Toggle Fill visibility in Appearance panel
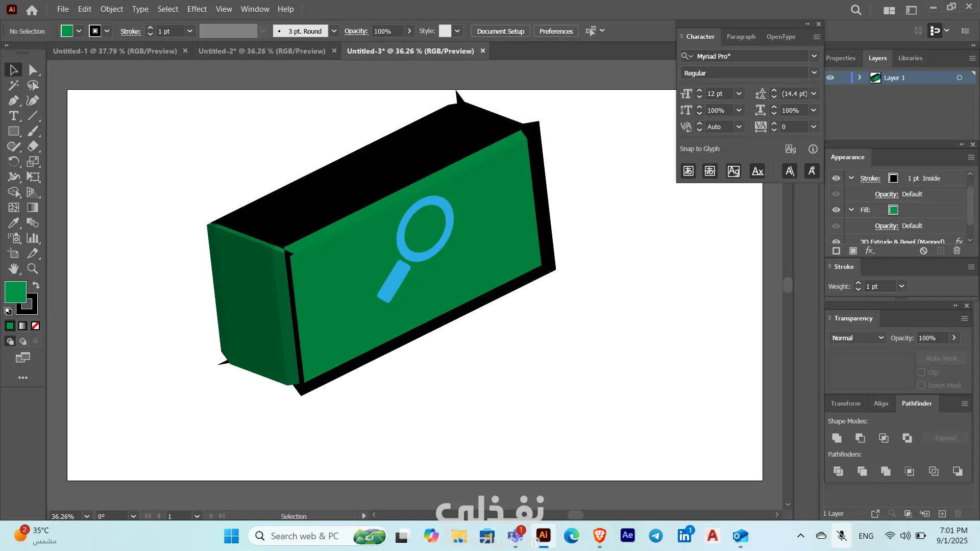The image size is (980, 551). 836,210
